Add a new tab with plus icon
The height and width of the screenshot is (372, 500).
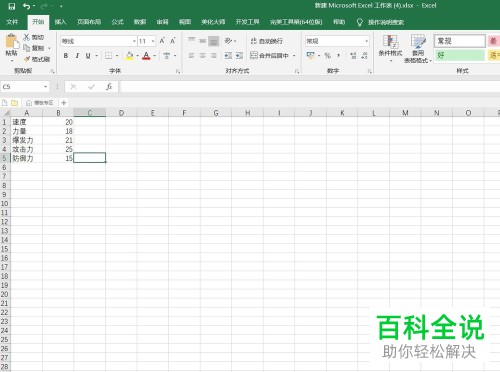[64, 103]
